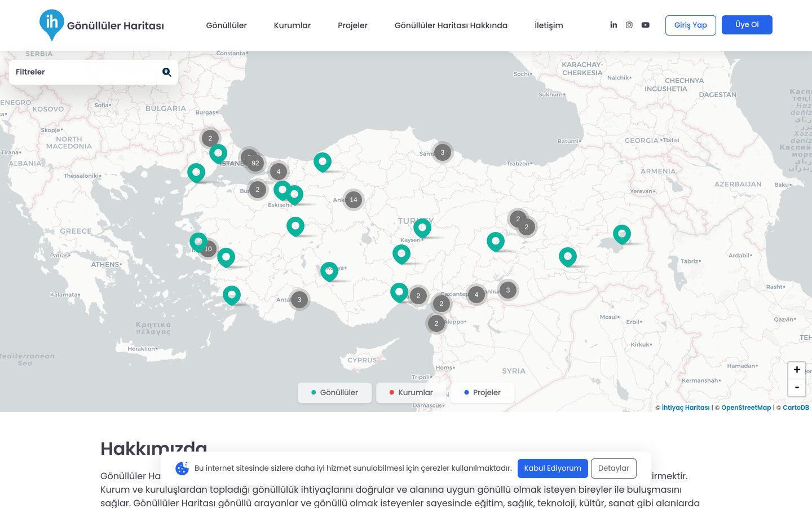Click the green pin near Diyarbakır area
Image resolution: width=812 pixels, height=508 pixels.
[x=568, y=256]
